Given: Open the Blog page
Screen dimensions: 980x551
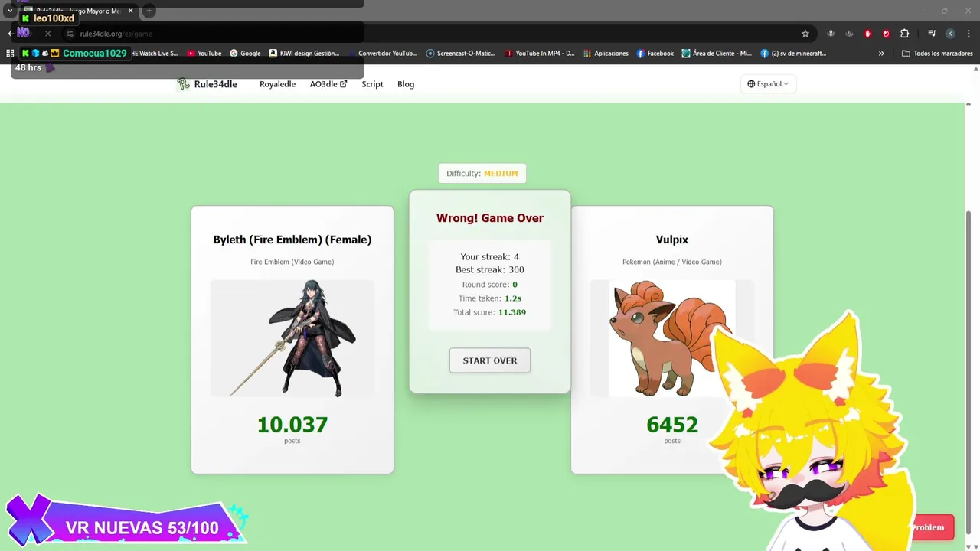Looking at the screenshot, I should pyautogui.click(x=406, y=84).
